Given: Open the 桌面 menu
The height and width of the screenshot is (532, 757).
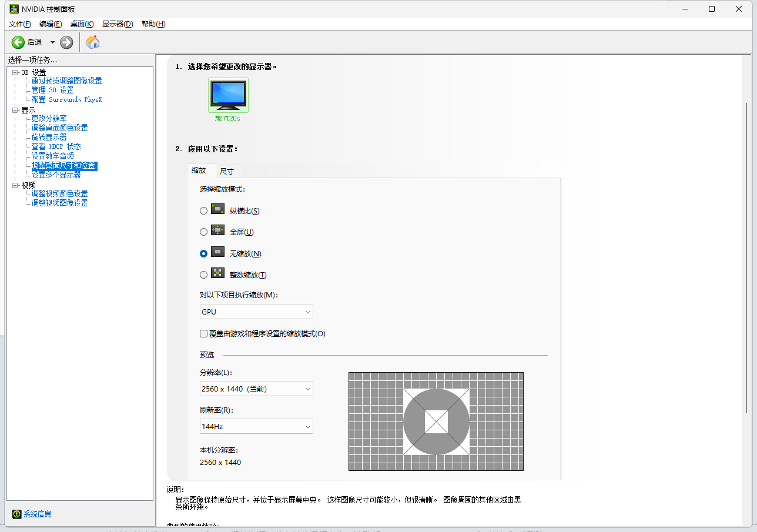Looking at the screenshot, I should pyautogui.click(x=82, y=24).
